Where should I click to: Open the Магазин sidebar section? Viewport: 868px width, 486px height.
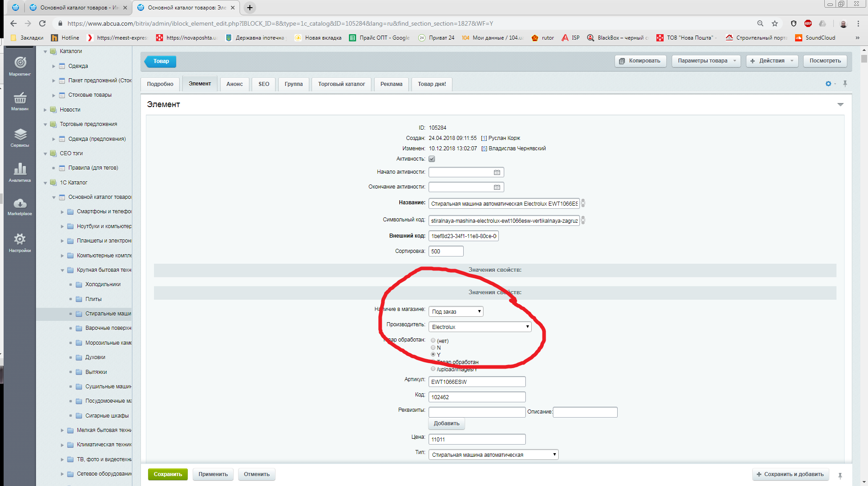click(20, 101)
